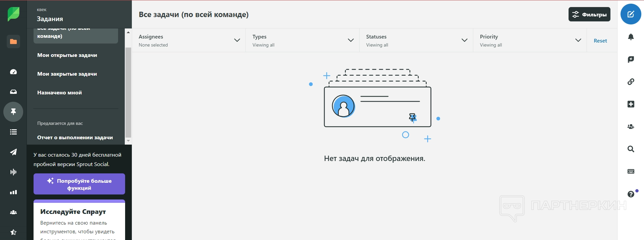The image size is (644, 240).
Task: Click the search magnifier icon
Action: [631, 149]
